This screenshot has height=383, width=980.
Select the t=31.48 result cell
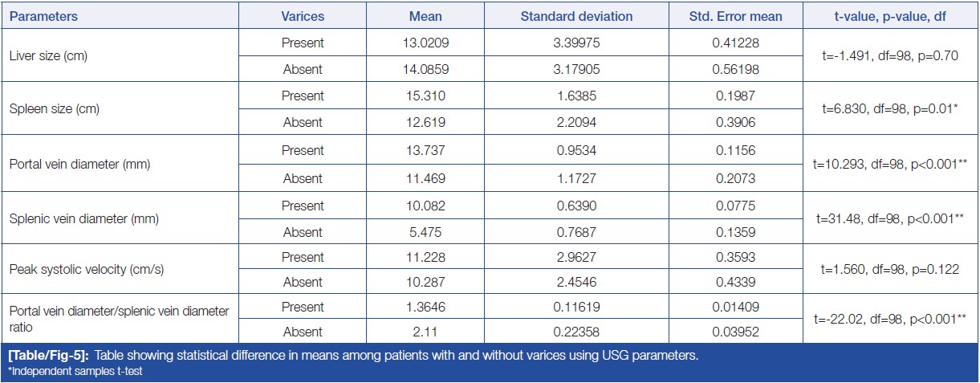point(891,218)
